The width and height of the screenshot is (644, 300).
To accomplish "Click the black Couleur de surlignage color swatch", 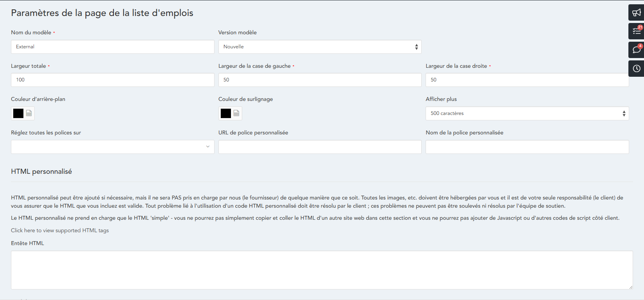I will [226, 113].
